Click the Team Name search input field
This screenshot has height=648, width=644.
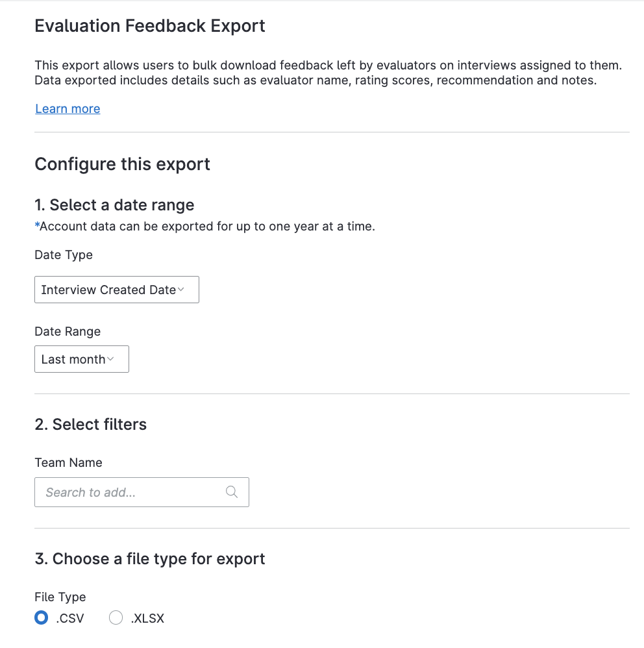coord(130,492)
